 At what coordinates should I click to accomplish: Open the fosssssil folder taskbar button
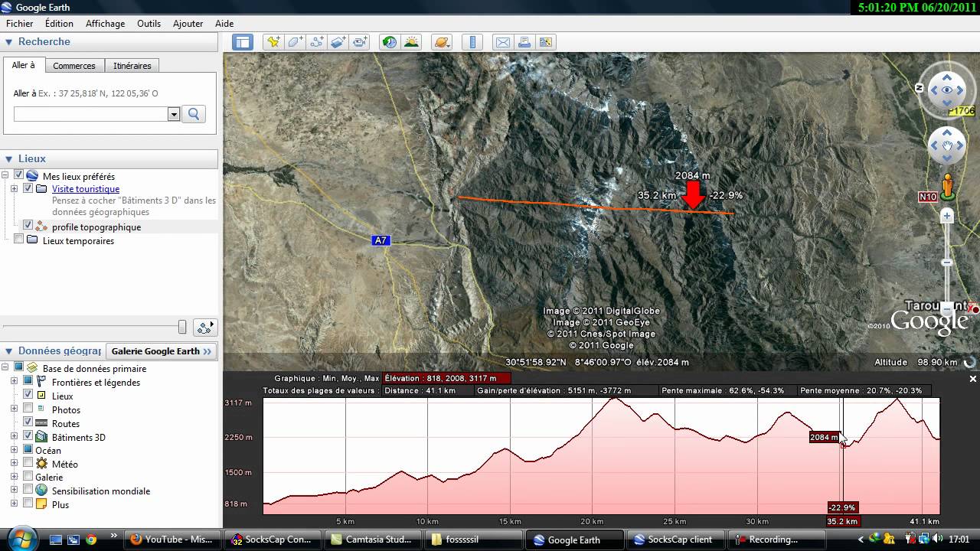(475, 540)
